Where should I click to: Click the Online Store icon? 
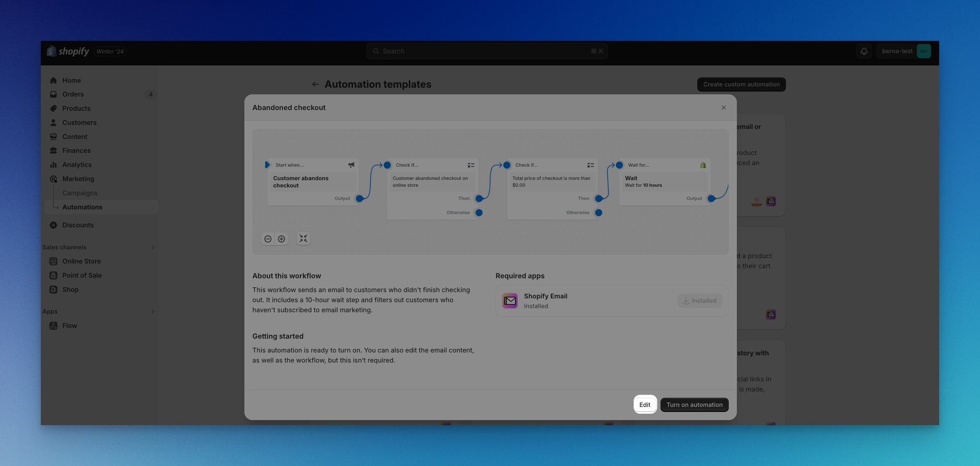54,261
